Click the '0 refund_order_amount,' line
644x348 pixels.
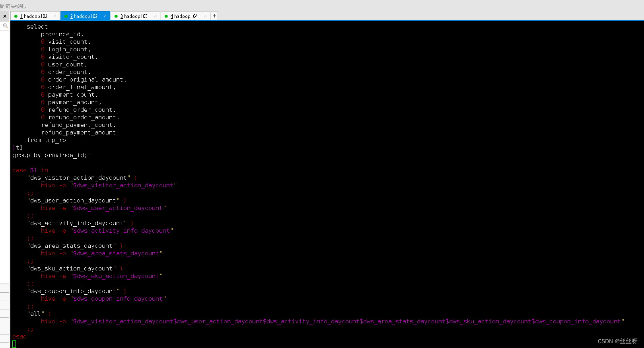point(80,117)
